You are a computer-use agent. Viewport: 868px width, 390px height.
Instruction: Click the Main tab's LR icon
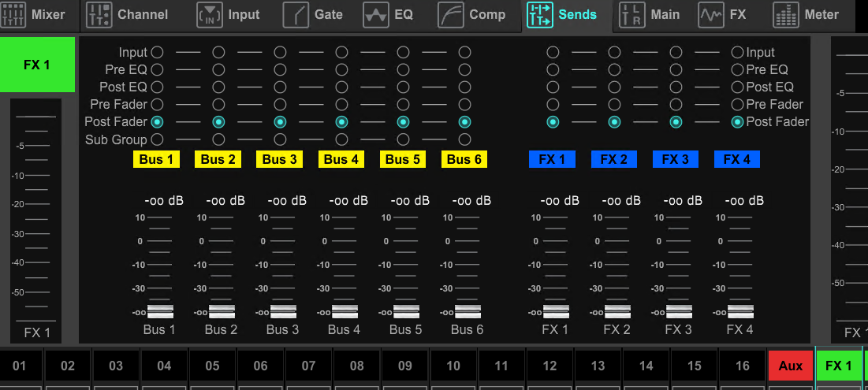tap(631, 15)
